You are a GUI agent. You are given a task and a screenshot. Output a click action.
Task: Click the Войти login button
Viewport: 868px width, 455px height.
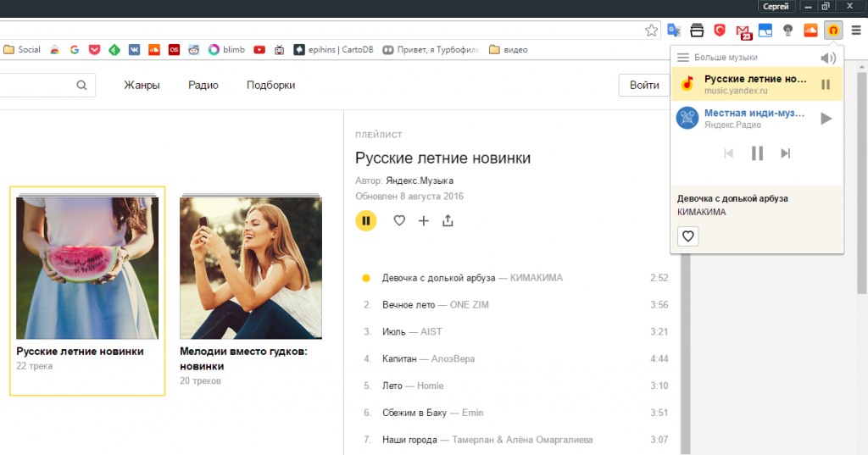pos(644,85)
